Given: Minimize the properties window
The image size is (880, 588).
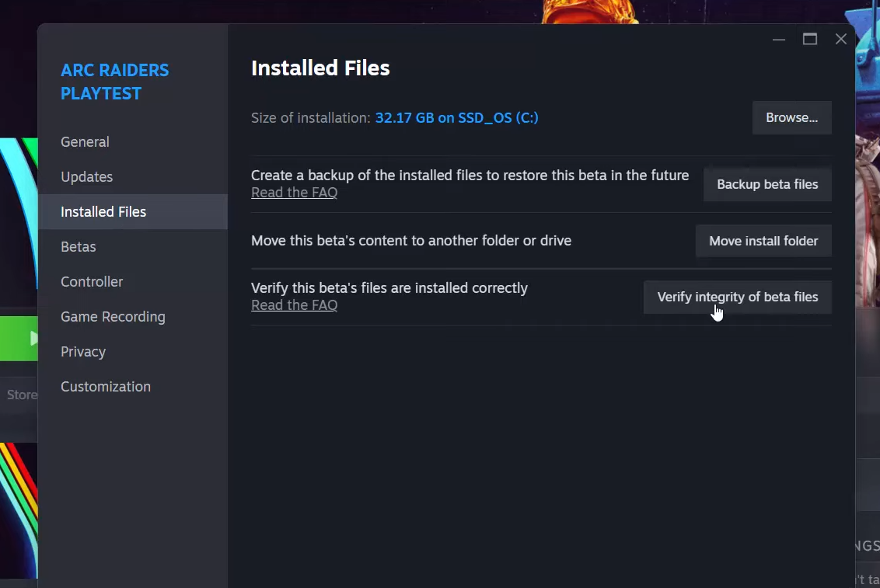Looking at the screenshot, I should tap(779, 40).
